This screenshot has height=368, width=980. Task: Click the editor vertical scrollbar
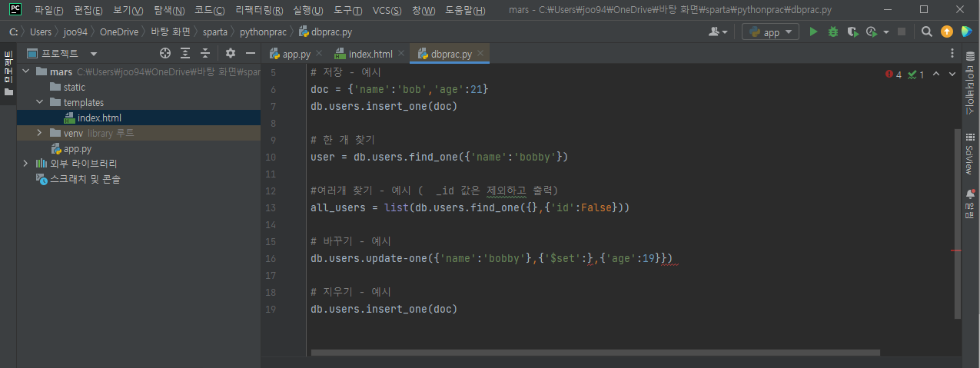click(958, 223)
